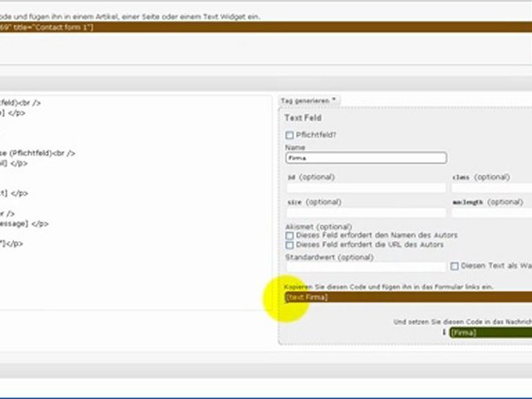This screenshot has width=532, height=399.
Task: Click the size (optional) input field
Action: tap(365, 214)
